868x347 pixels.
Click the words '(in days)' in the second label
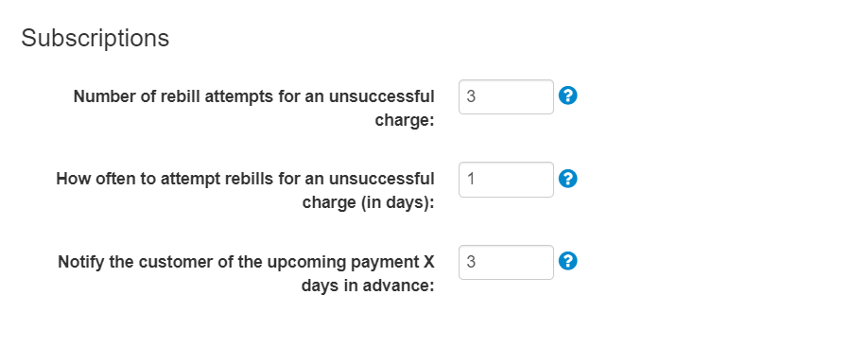click(397, 202)
